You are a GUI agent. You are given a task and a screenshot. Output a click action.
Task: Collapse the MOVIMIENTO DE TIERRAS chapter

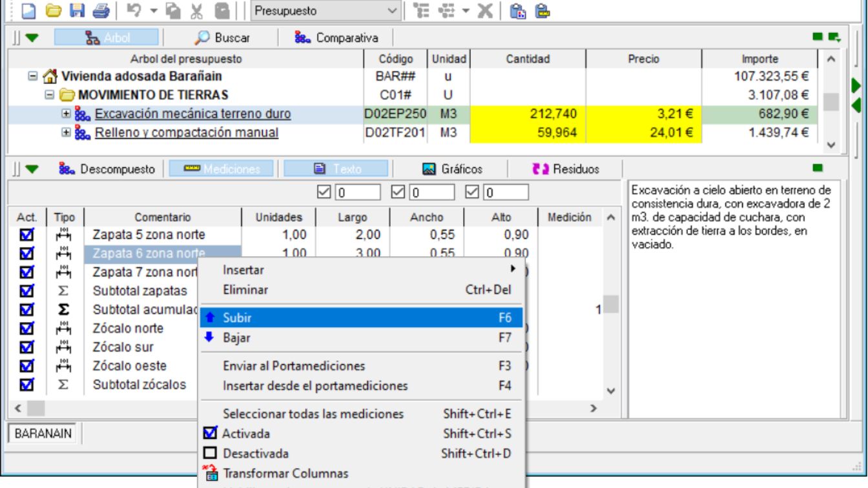click(x=50, y=96)
